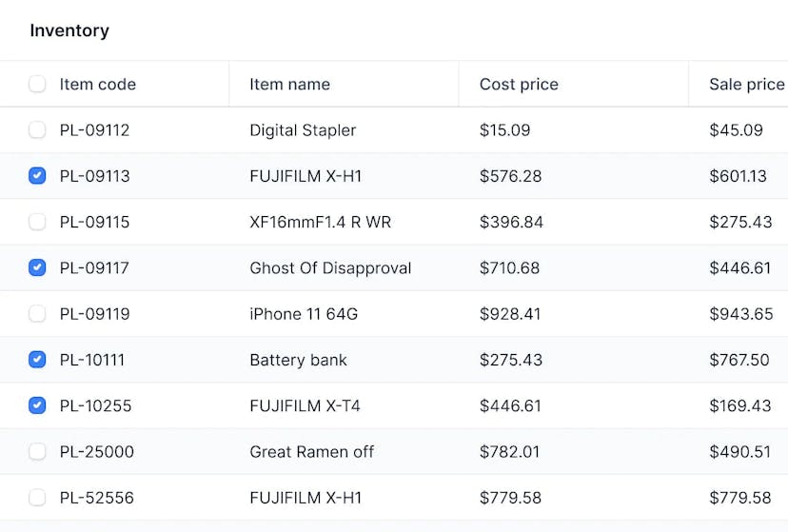Sort by Item code column header
The image size is (788, 532).
coord(98,84)
